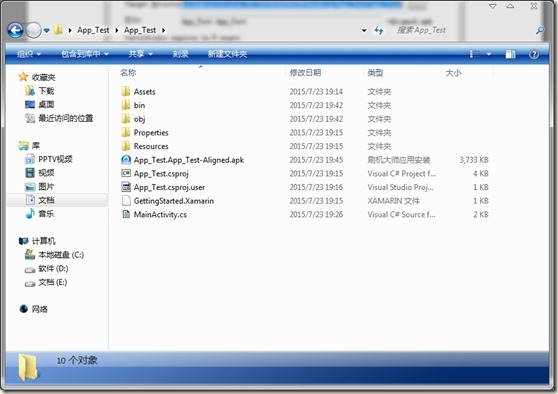Click the 3,733 KB size cell
This screenshot has height=394, width=558.
pyautogui.click(x=474, y=160)
